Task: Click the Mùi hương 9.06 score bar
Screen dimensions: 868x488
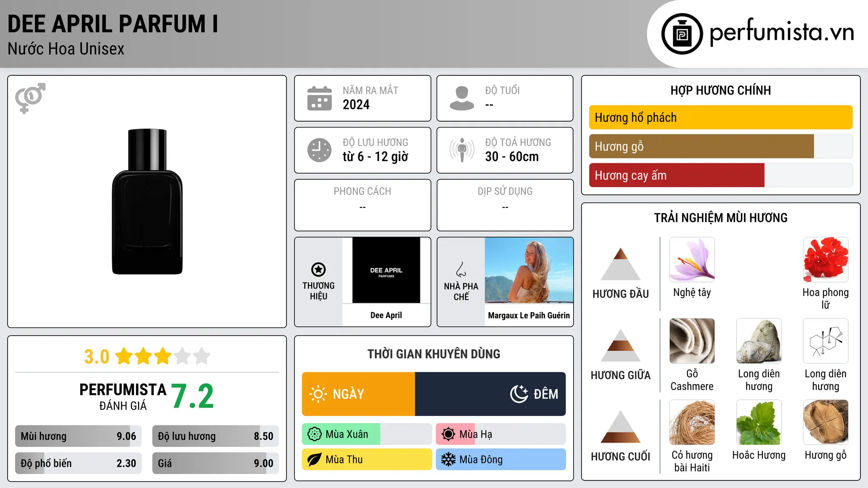Action: tap(78, 436)
